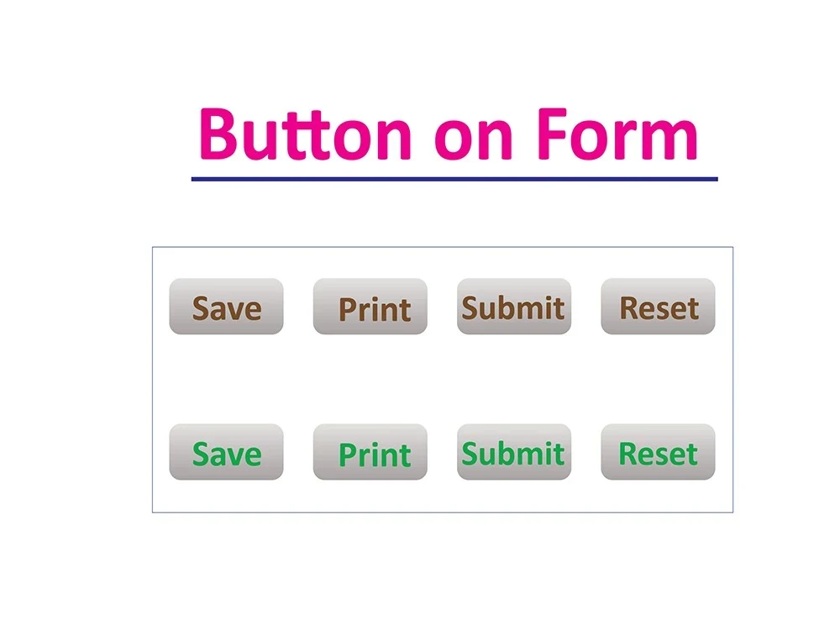This screenshot has height=630, width=840.
Task: Click the underline beneath the title
Action: click(454, 175)
